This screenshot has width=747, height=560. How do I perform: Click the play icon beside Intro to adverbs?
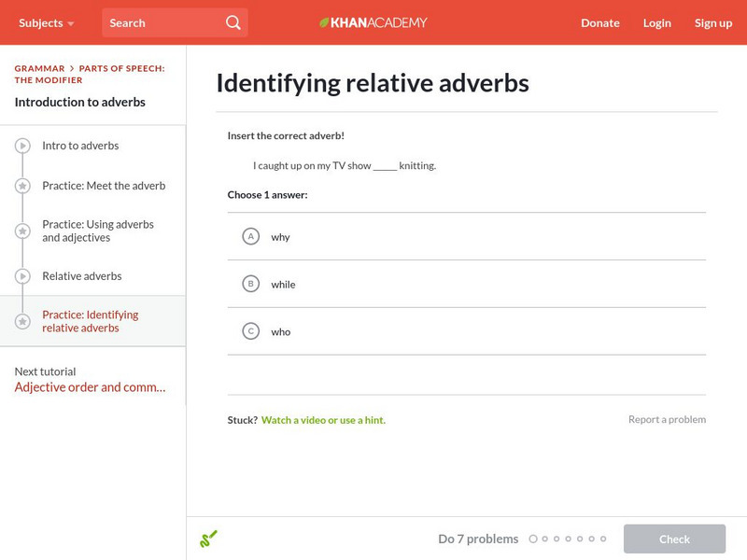tap(22, 146)
